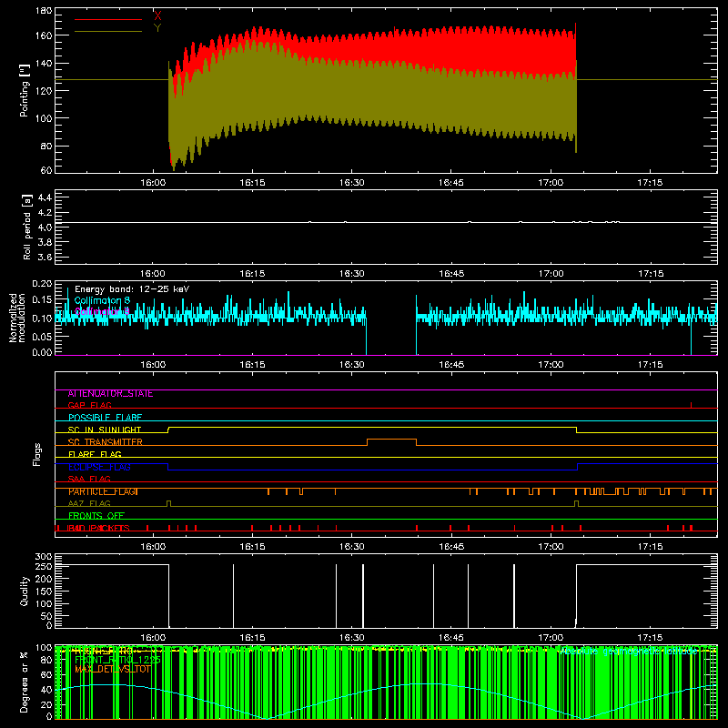Click the 0.20 value on modulation axis
The image size is (728, 728).
tap(42, 284)
